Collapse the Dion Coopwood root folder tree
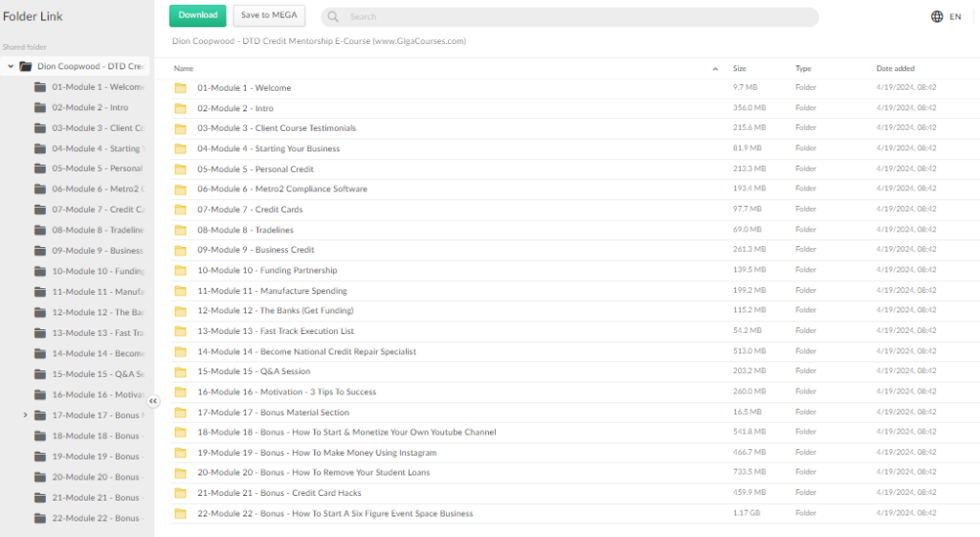This screenshot has width=980, height=537. [x=11, y=67]
